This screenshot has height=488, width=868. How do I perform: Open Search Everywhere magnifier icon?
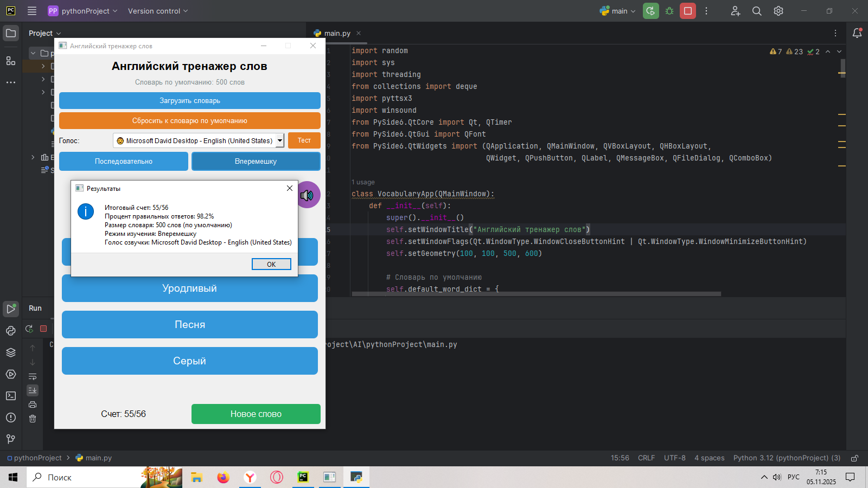(757, 11)
